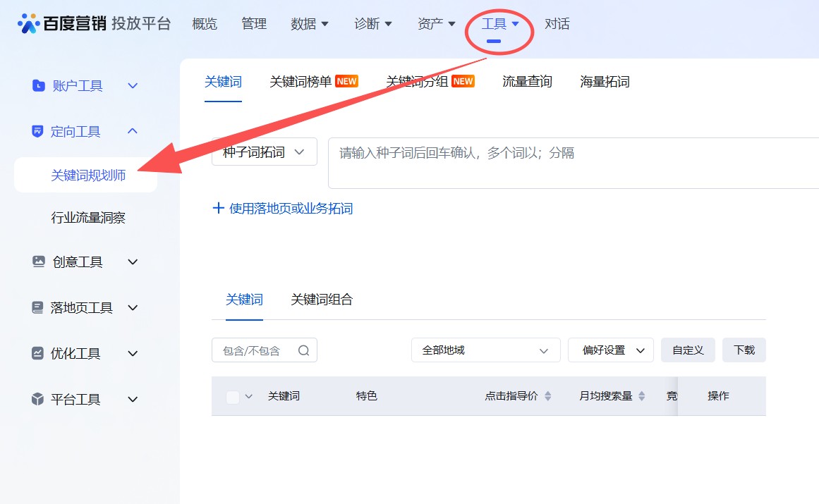Click the 定向工具 shield icon

click(37, 131)
